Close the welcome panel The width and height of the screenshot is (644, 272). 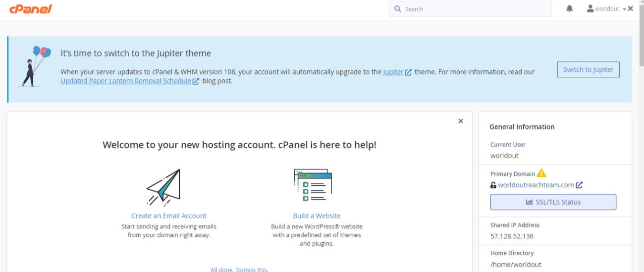pyautogui.click(x=461, y=121)
